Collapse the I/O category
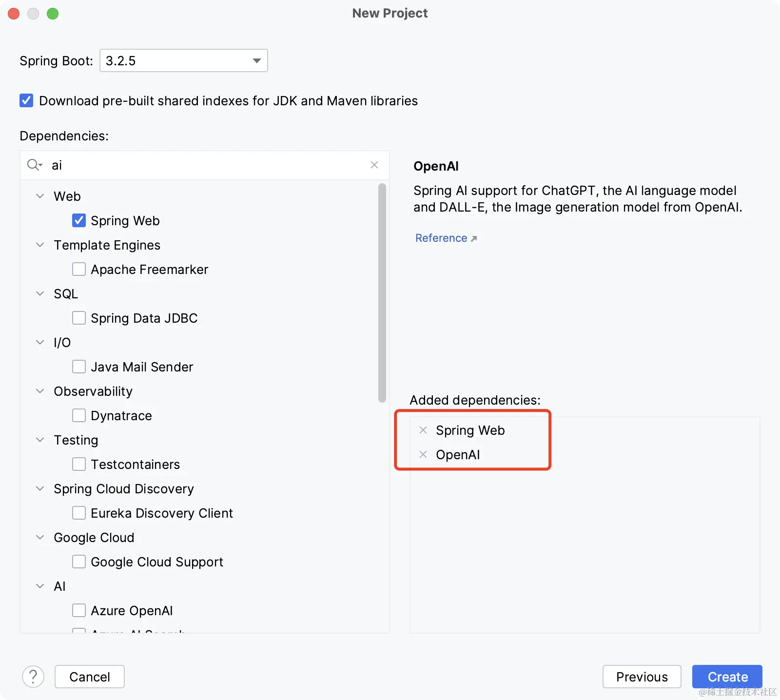Image resolution: width=780 pixels, height=700 pixels. [40, 342]
